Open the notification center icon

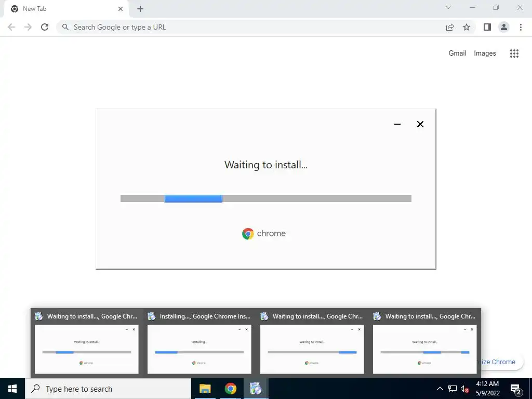(x=515, y=389)
